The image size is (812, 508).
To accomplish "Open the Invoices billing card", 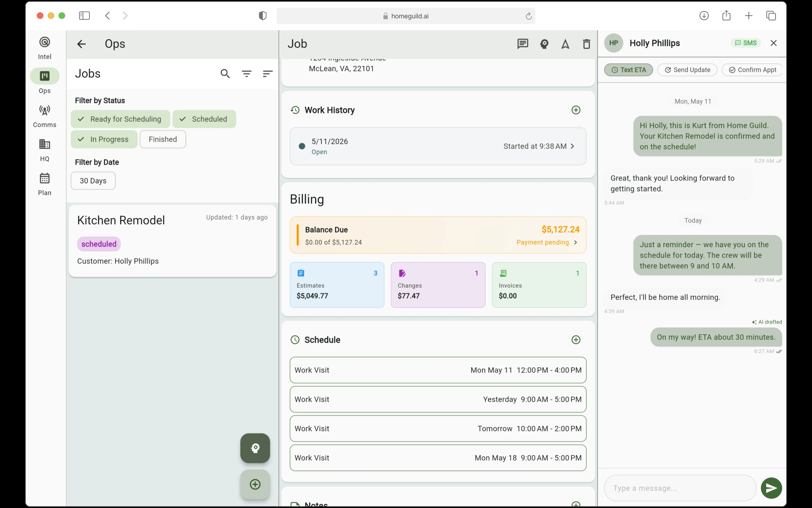I will 539,285.
